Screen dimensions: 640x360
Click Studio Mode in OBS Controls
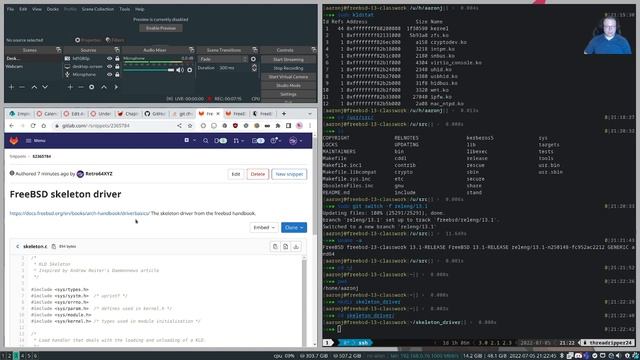point(288,85)
